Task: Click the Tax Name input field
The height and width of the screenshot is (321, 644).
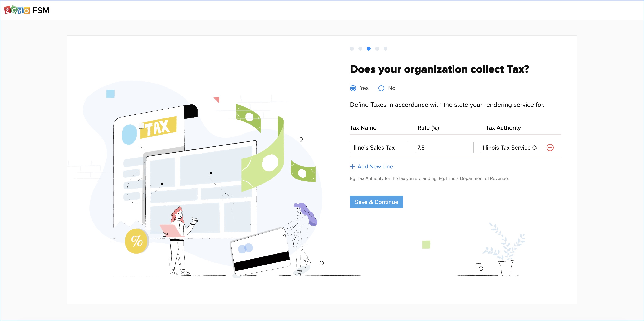Action: 379,148
